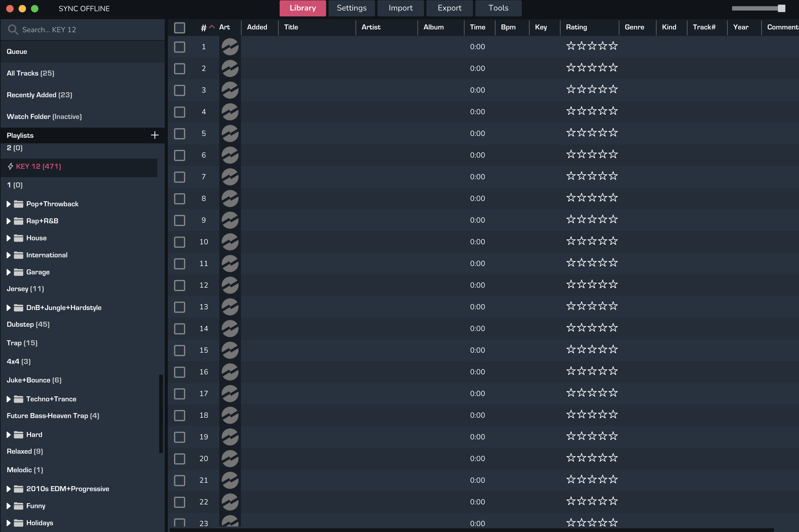Expand the 2010s EDM+Progressive folder
Screen dimensions: 799x532
[x=8, y=489]
